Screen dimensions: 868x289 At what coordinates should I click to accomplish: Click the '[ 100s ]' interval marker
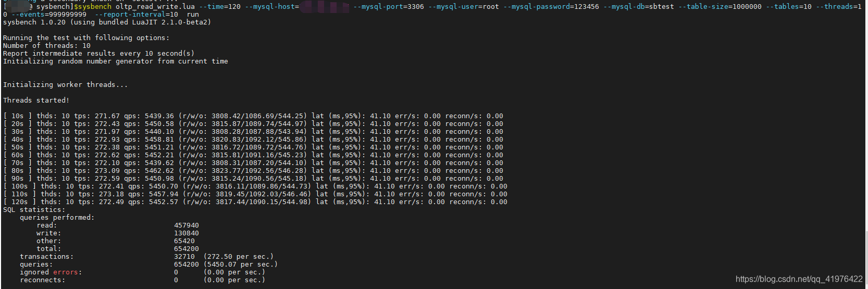(x=20, y=186)
